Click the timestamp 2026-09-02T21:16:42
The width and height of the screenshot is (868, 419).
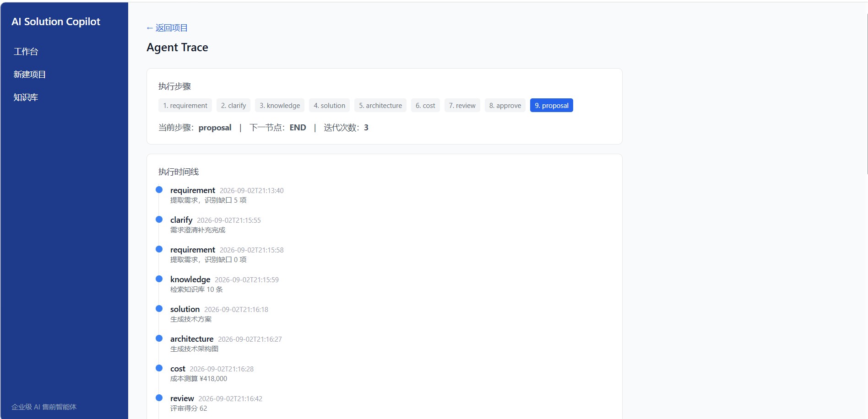pos(230,399)
